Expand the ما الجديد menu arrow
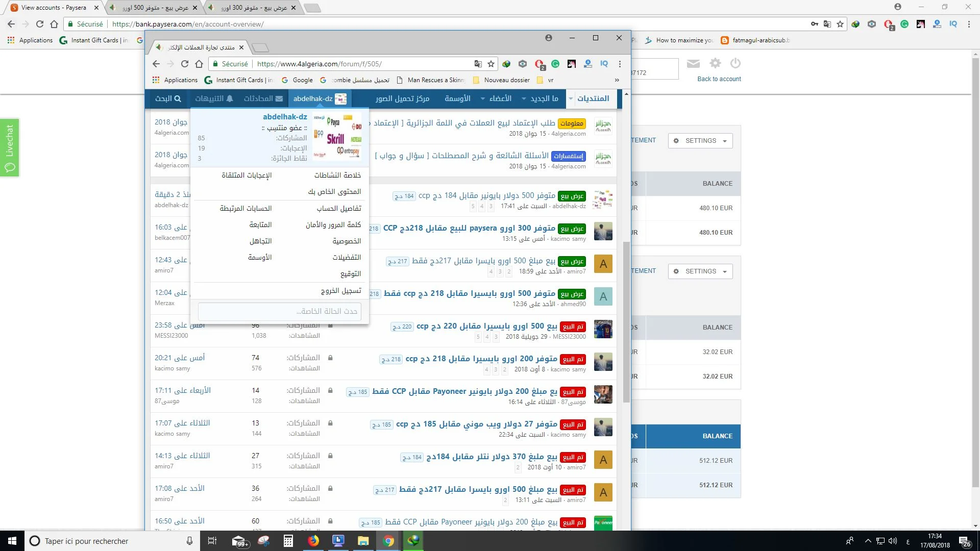 pos(524,98)
